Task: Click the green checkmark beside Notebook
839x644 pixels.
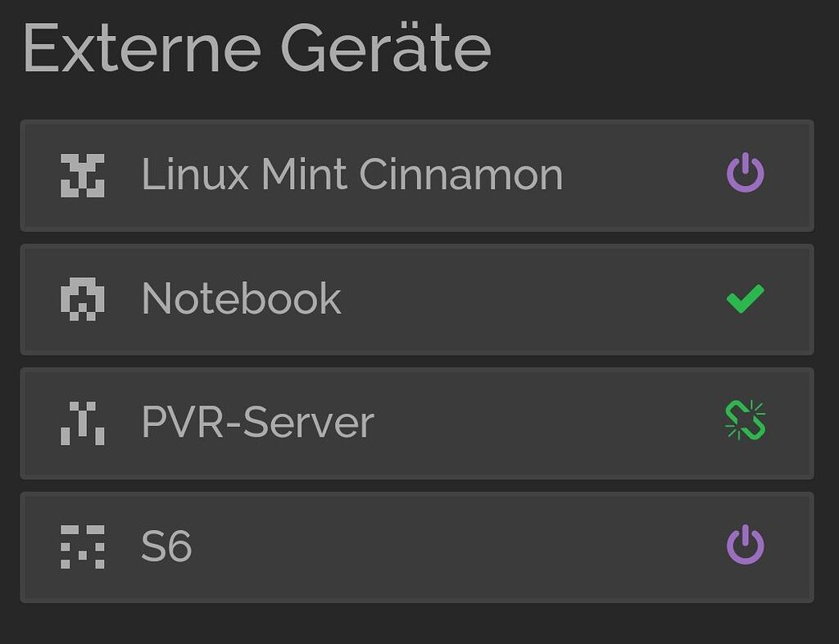Action: pos(745,299)
